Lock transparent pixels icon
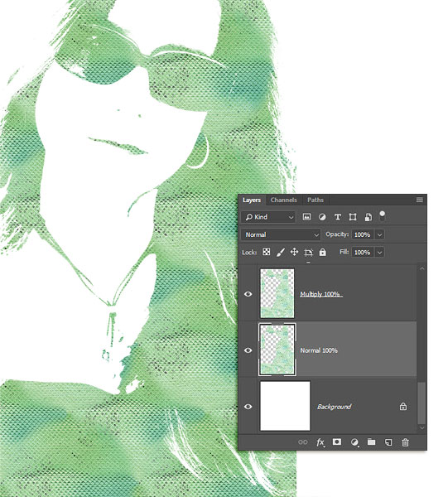Viewport: 448px width, 497px height. pos(267,252)
